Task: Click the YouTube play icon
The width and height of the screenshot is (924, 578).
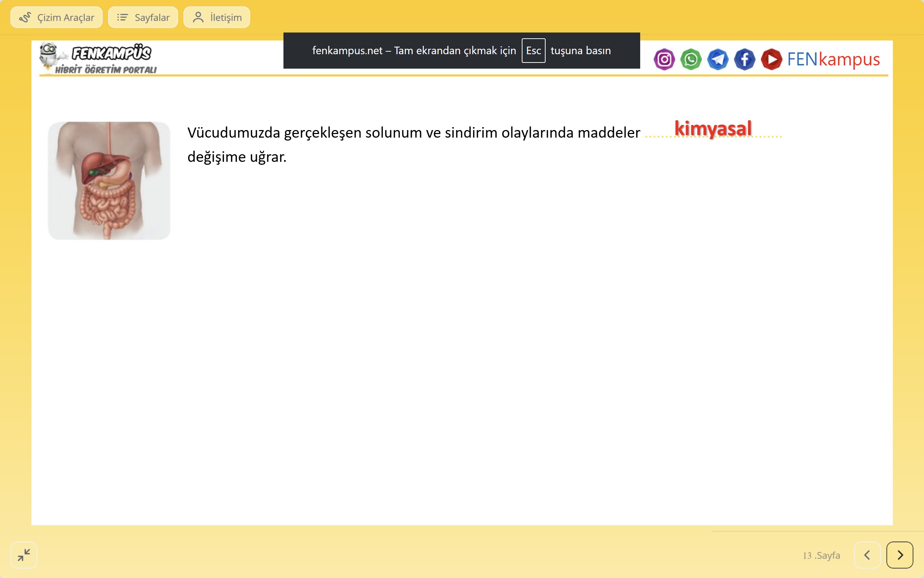Action: pos(771,60)
